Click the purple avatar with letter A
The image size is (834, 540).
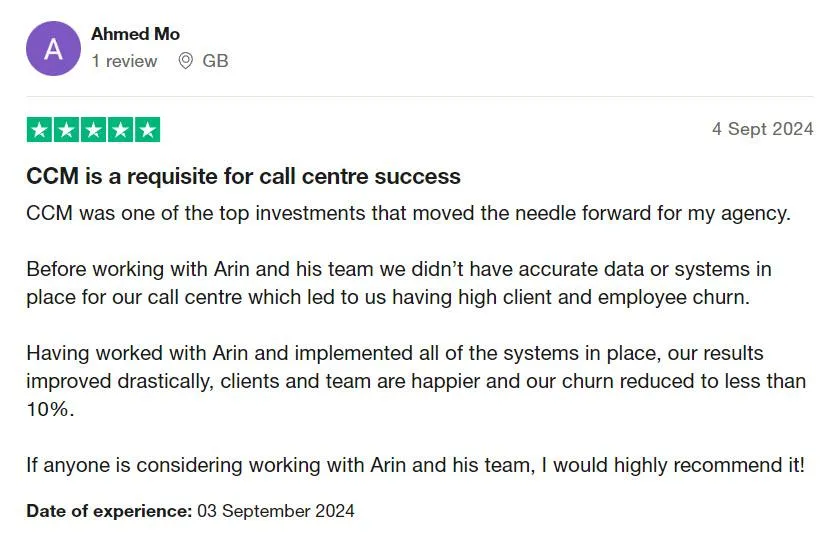coord(53,48)
